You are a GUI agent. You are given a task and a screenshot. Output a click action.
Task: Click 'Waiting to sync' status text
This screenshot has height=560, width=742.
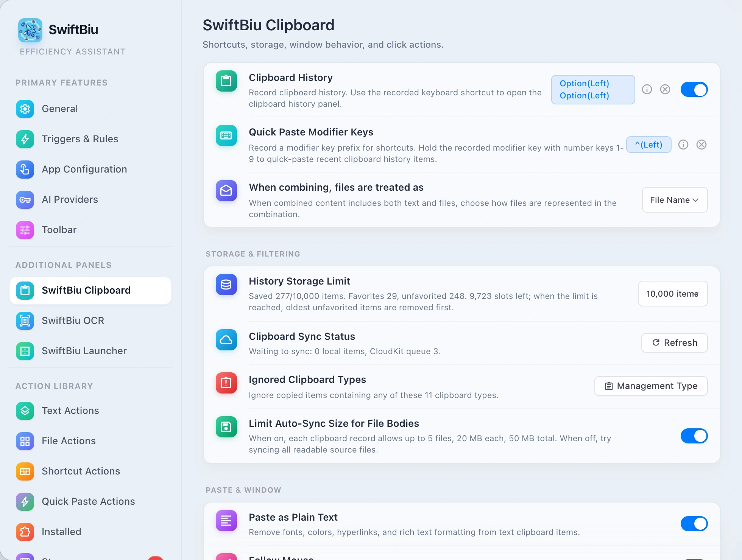click(x=344, y=352)
